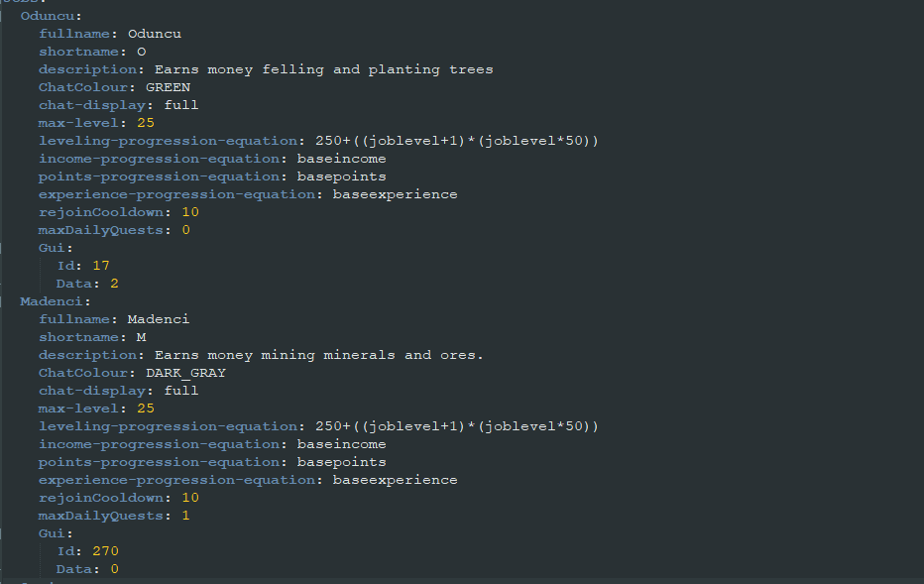Click the shortname value "O"
This screenshot has height=584, width=924.
tap(142, 52)
